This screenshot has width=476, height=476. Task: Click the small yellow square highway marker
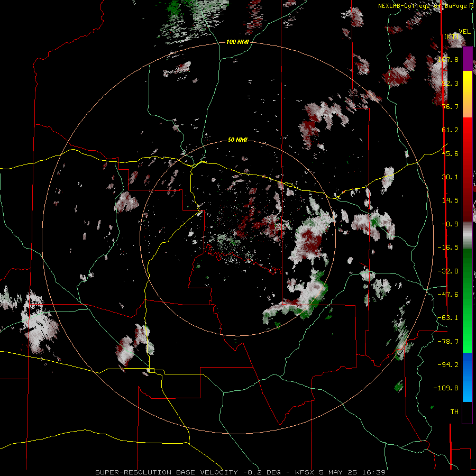pyautogui.click(x=152, y=370)
